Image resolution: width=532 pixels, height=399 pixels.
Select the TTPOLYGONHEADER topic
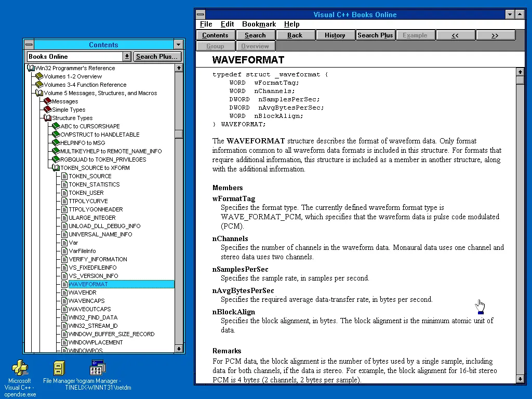point(96,209)
